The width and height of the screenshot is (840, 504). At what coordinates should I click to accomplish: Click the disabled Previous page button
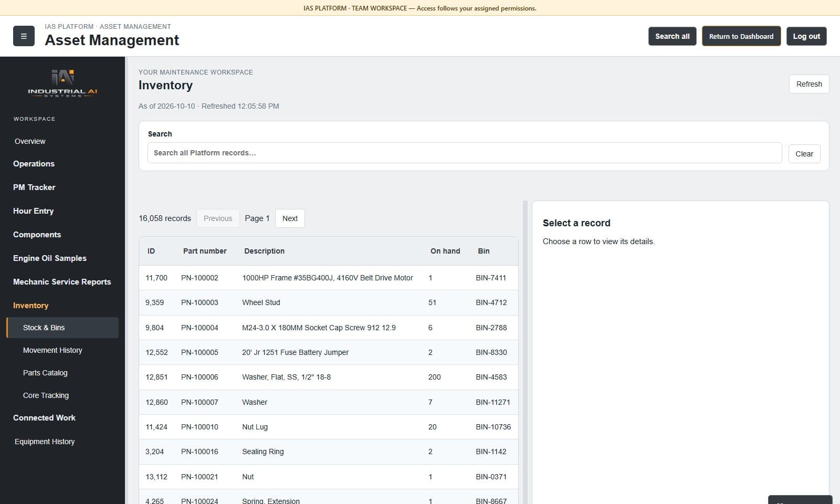(218, 218)
